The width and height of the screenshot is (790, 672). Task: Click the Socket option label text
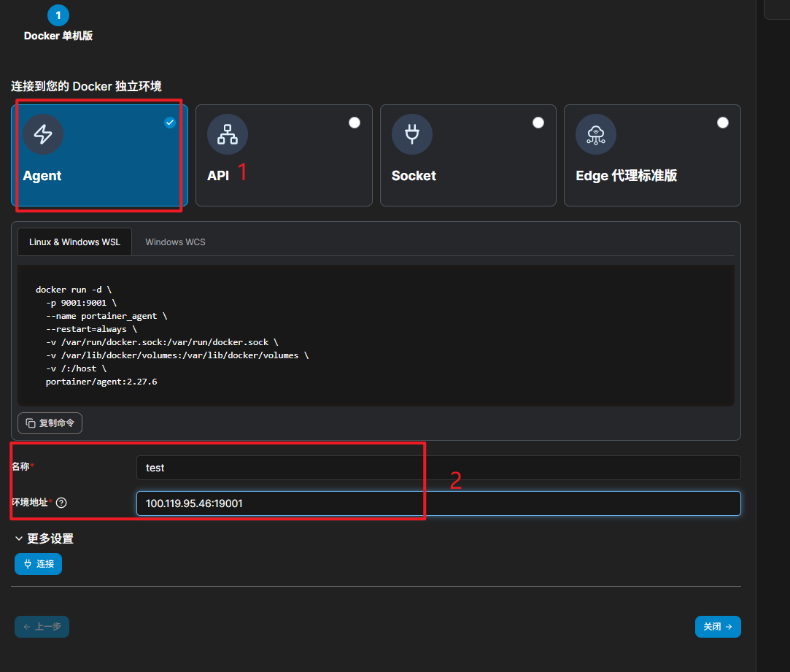coord(414,175)
